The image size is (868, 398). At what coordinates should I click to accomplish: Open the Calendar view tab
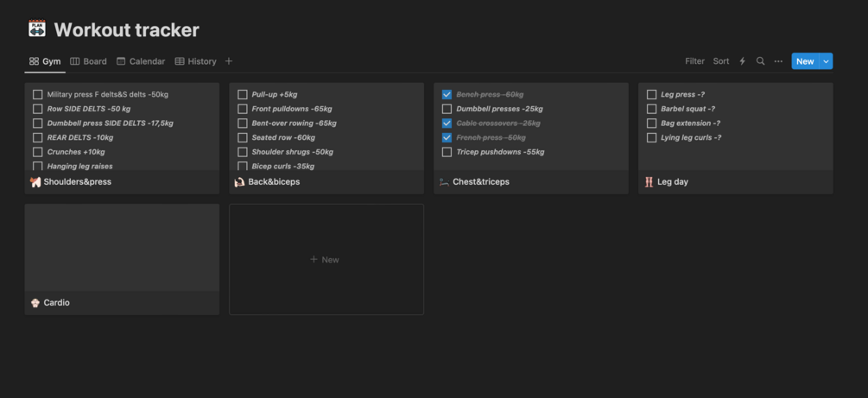(141, 61)
